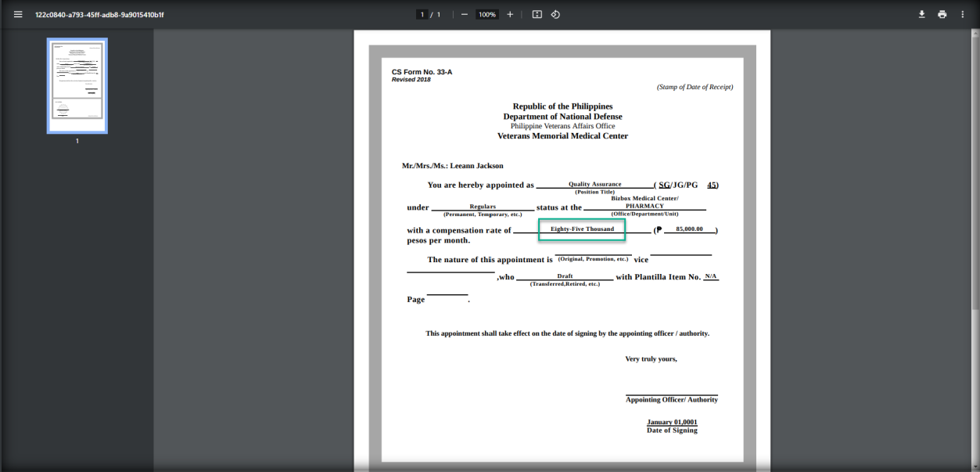Viewport: 980px width, 472px height.
Task: Click the fit to page icon
Action: coord(537,14)
